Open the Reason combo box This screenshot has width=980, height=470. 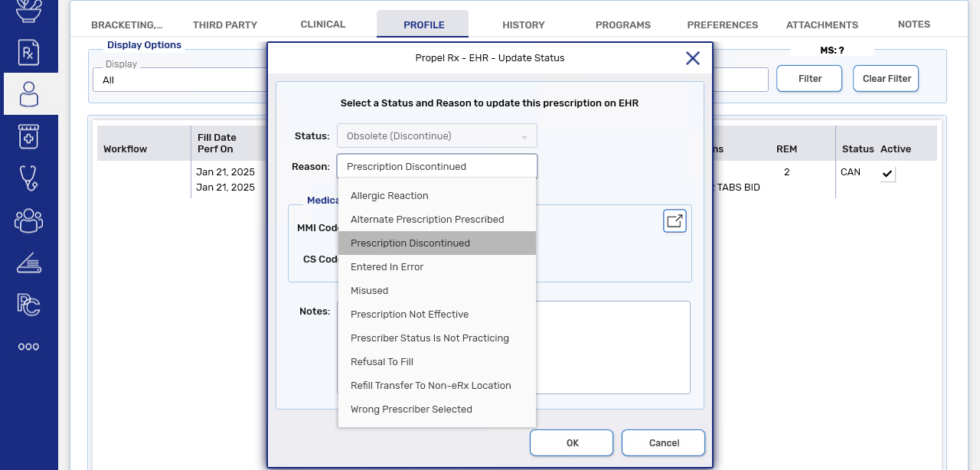click(437, 166)
